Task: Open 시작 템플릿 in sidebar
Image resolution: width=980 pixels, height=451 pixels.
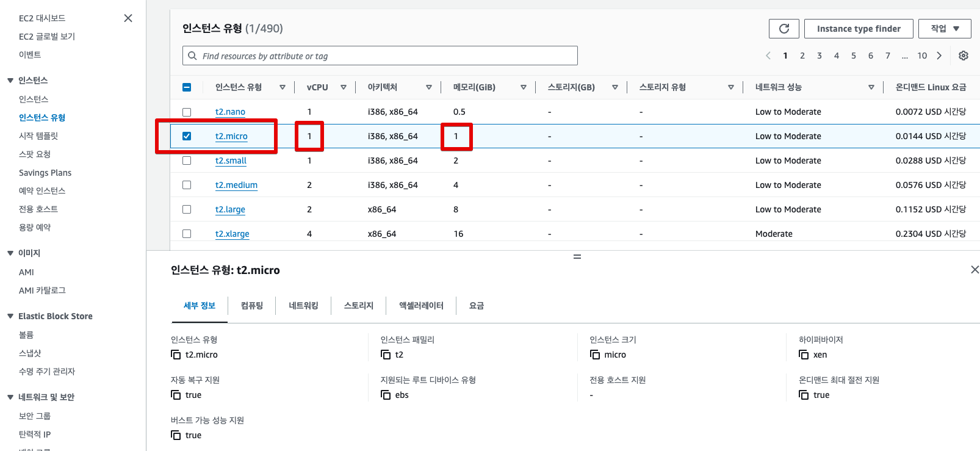Action: [38, 136]
